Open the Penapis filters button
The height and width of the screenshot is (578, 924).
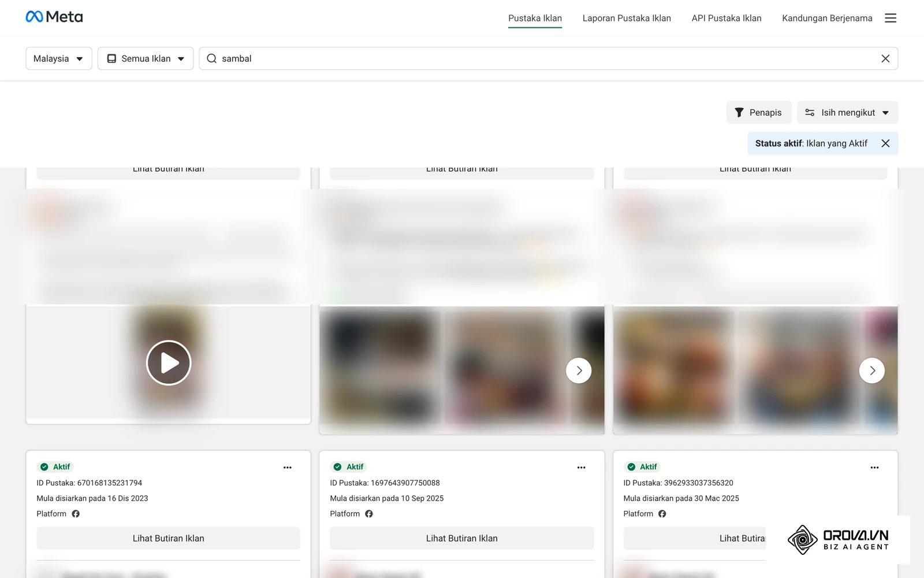pos(758,113)
